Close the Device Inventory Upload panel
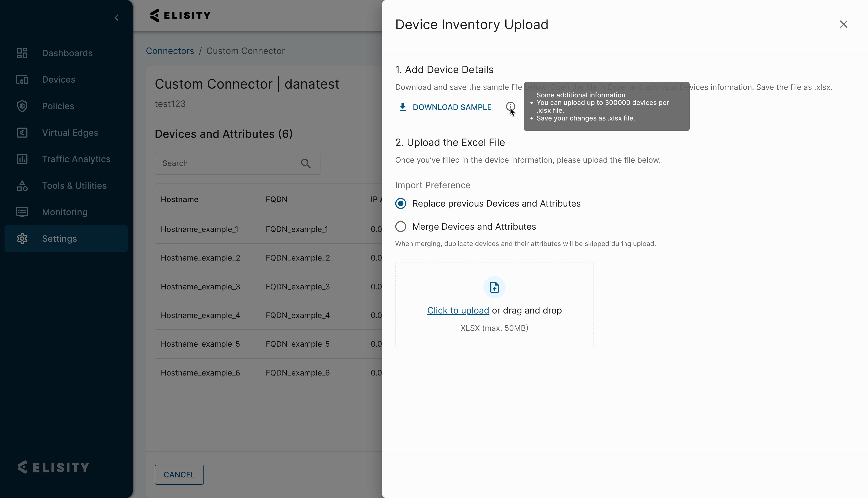The image size is (868, 498). [x=843, y=24]
